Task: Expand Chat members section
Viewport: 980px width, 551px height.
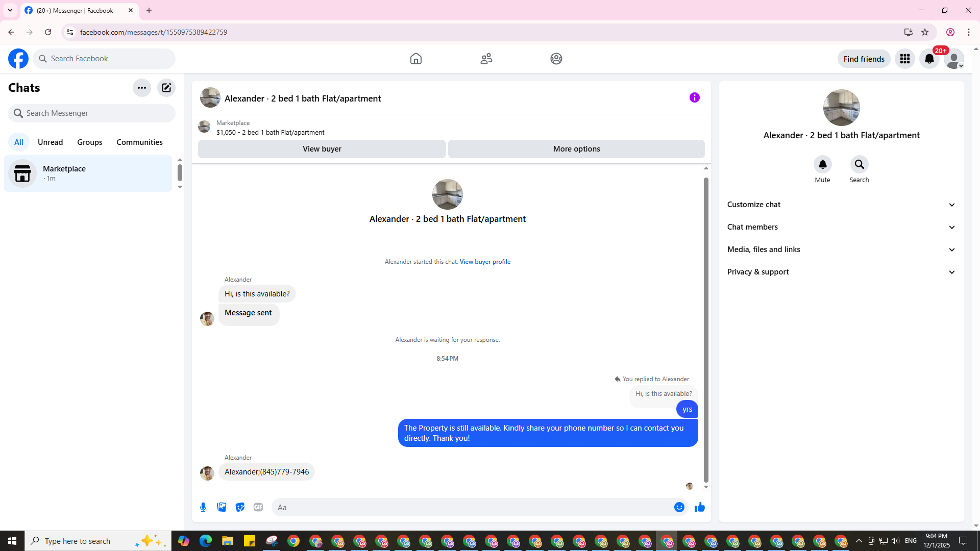Action: tap(842, 227)
